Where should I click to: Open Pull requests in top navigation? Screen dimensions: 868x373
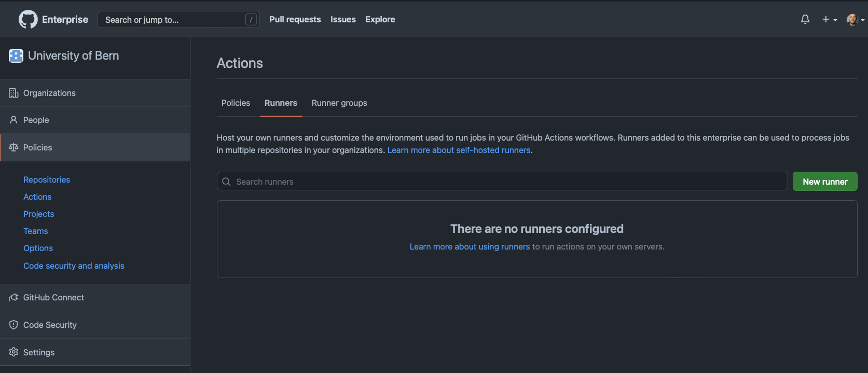(x=295, y=19)
